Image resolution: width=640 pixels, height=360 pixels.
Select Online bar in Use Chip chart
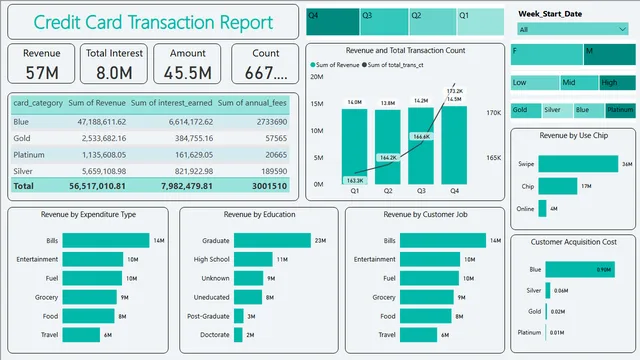point(542,208)
